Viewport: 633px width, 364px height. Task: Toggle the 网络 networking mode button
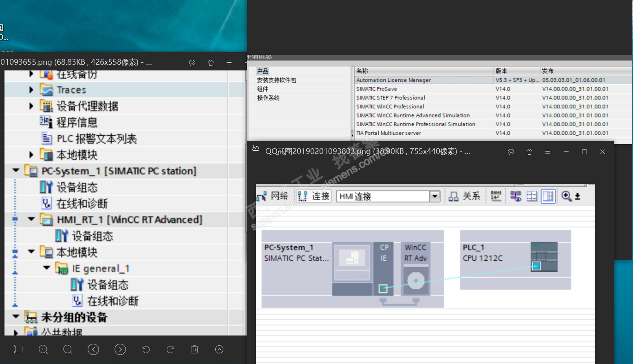pos(273,196)
